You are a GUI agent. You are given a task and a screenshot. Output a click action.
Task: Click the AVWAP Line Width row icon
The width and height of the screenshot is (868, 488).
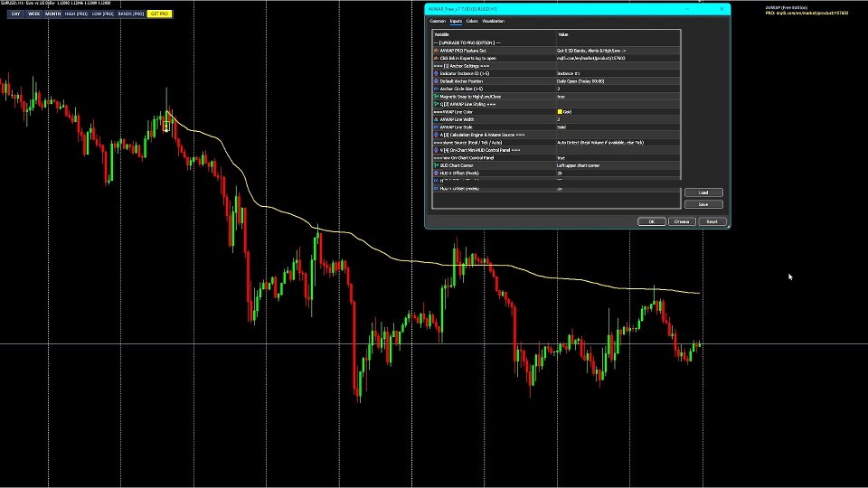pyautogui.click(x=436, y=119)
